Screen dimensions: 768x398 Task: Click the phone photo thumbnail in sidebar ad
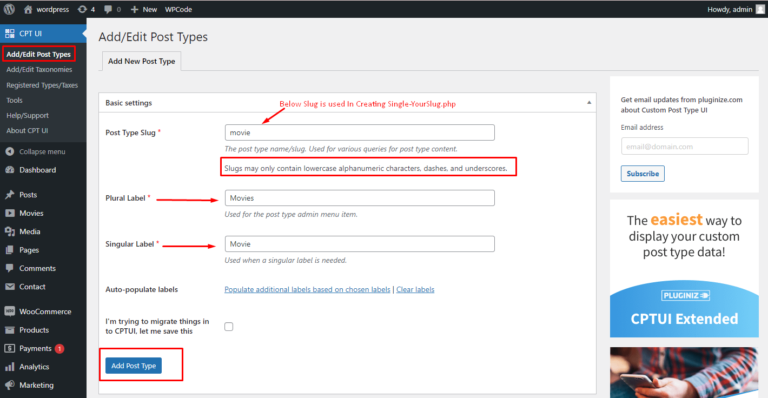[x=684, y=373]
